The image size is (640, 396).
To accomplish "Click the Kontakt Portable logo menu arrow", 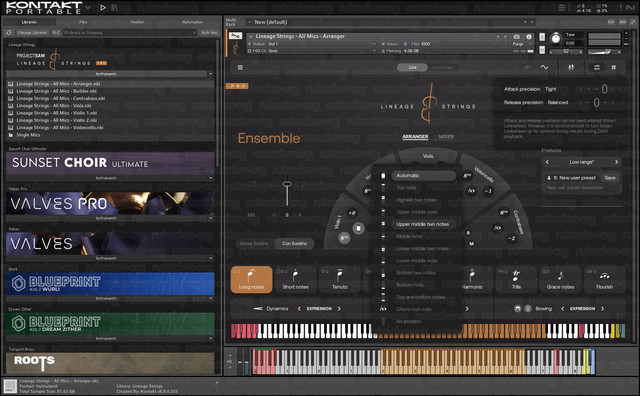I will pyautogui.click(x=88, y=7).
